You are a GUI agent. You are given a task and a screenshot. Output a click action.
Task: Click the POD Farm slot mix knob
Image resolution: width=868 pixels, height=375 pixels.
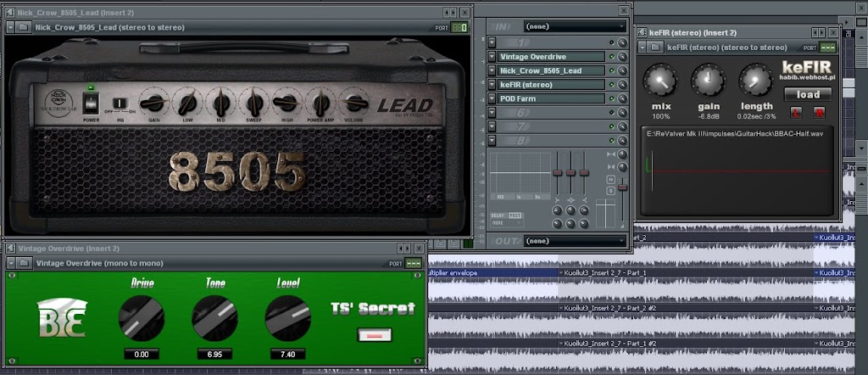point(622,98)
